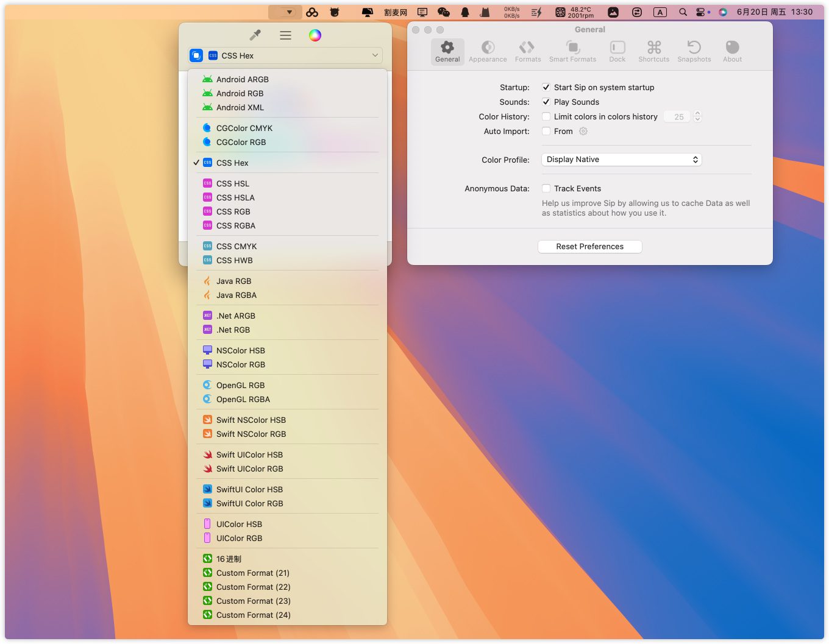The height and width of the screenshot is (644, 829).
Task: Select Custom Format (24)
Action: (288, 615)
